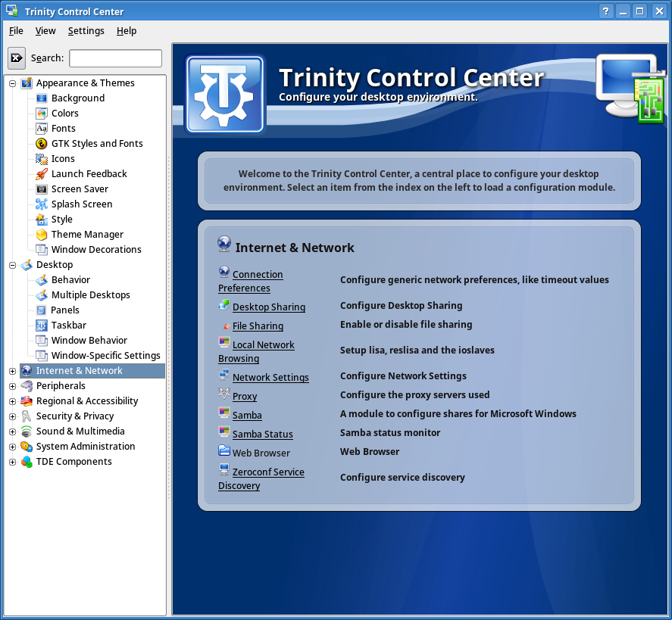Open the File menu

pos(16,31)
